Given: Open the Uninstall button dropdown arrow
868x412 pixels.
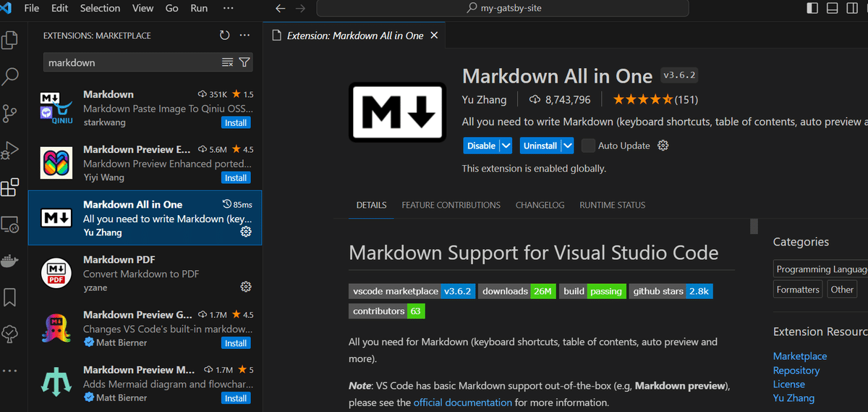Looking at the screenshot, I should tap(568, 146).
